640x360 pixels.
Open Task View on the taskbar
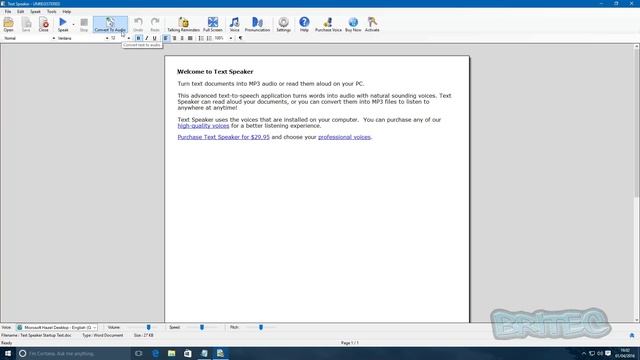[139, 353]
